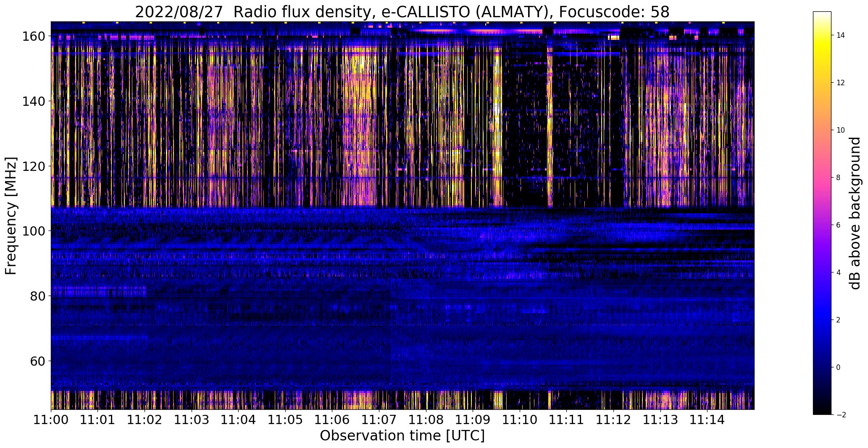The height and width of the screenshot is (448, 868).
Task: Click the '10' colorbar tick label
Action: [x=840, y=130]
